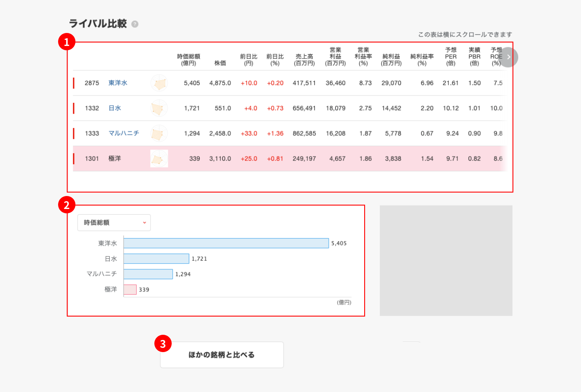Click the ライバル比較 heading

click(98, 23)
